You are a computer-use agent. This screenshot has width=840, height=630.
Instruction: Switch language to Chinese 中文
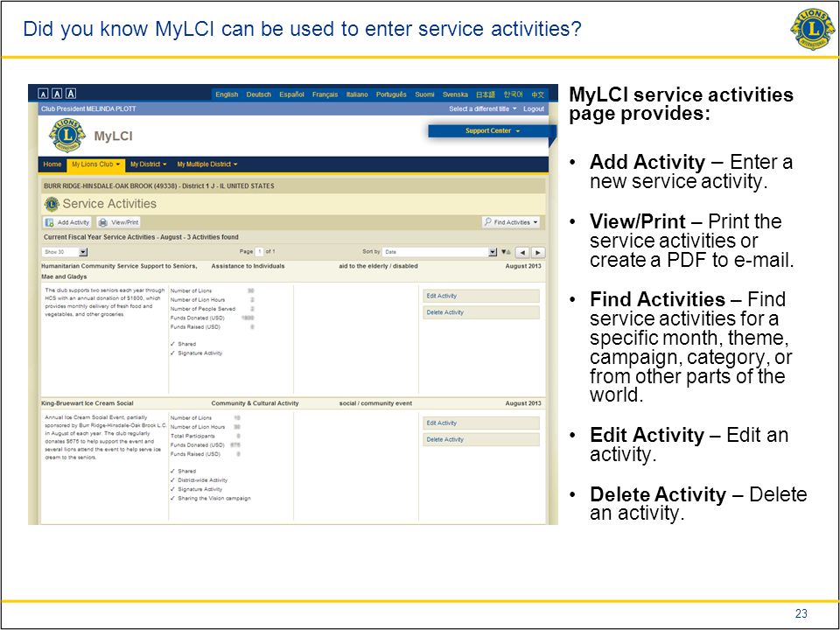coord(537,94)
